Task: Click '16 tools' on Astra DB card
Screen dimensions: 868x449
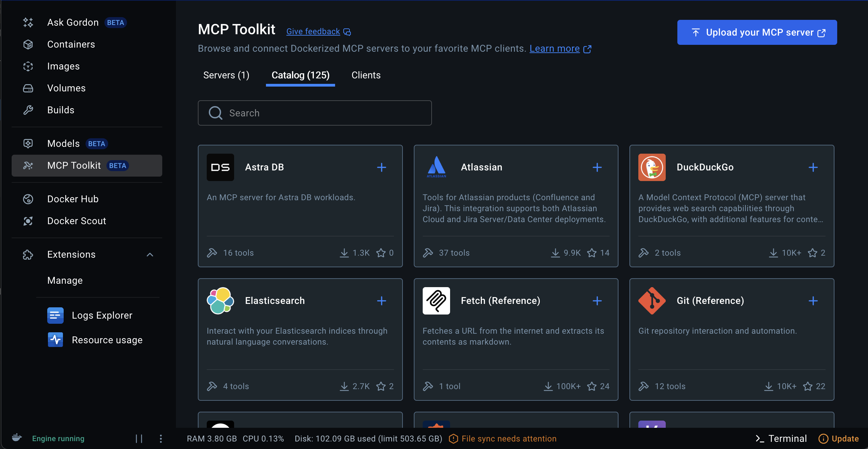Action: pos(239,253)
